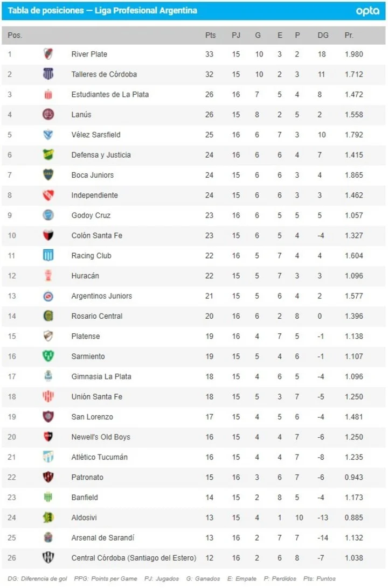Click the Racing Club crest icon
The width and height of the screenshot is (388, 588).
click(x=48, y=255)
